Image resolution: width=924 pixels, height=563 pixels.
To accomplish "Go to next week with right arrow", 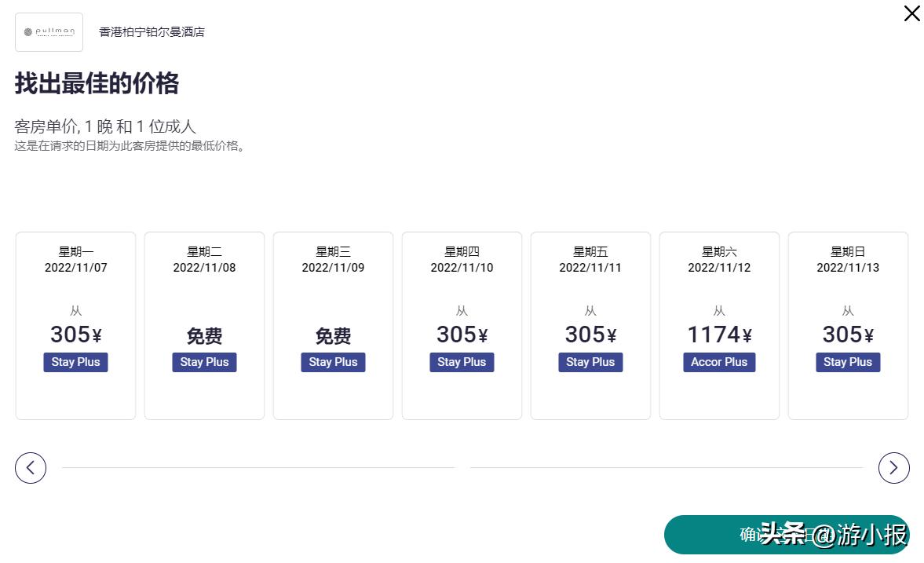I will pos(893,468).
